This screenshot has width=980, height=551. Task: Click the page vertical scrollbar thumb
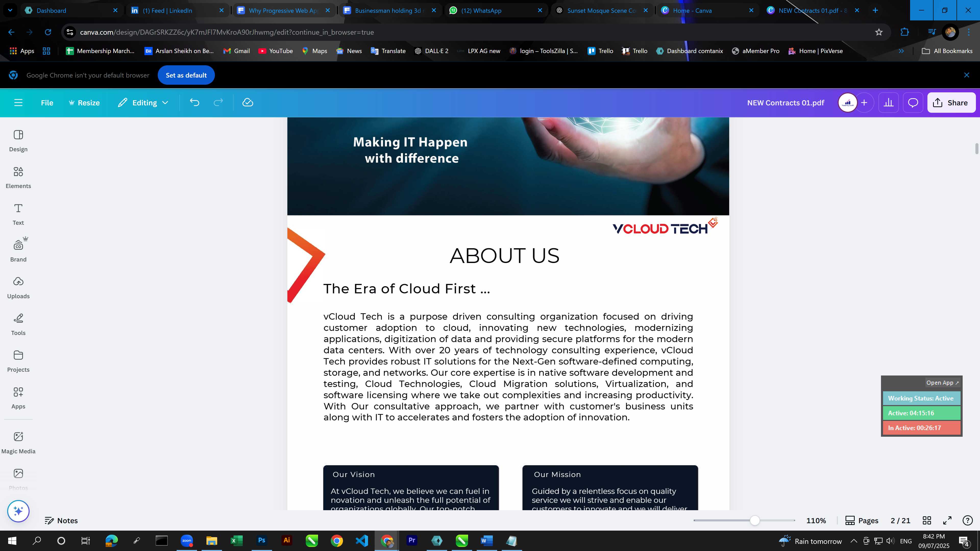[977, 149]
